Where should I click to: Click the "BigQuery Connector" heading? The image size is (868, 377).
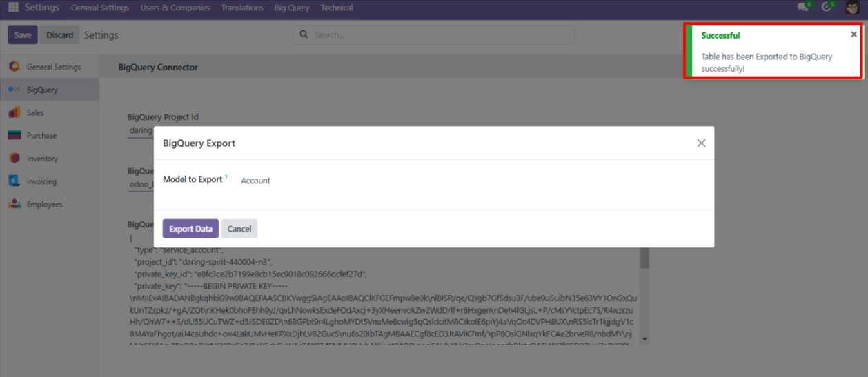(158, 68)
